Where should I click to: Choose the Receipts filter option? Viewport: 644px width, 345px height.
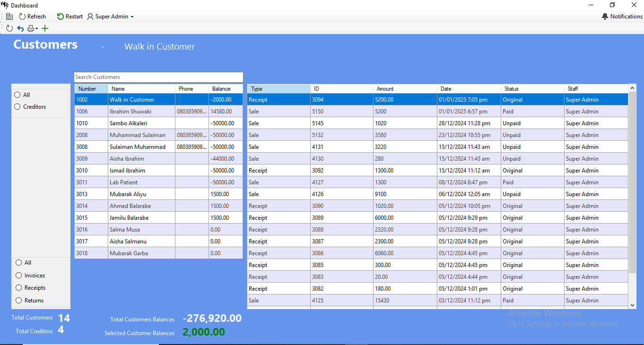tap(19, 288)
